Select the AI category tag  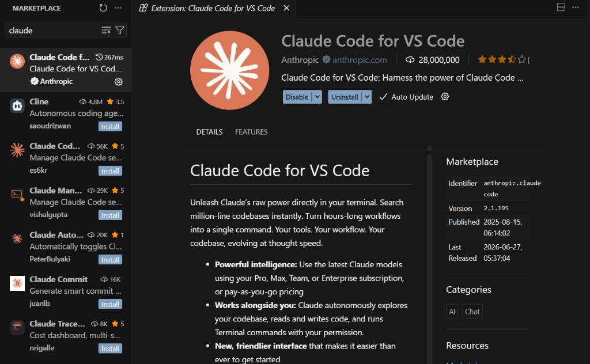pos(452,312)
